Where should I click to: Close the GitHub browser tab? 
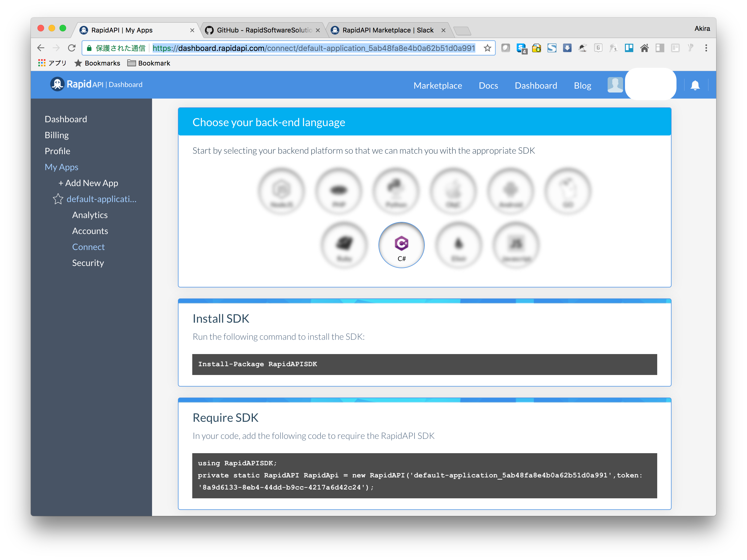(318, 30)
